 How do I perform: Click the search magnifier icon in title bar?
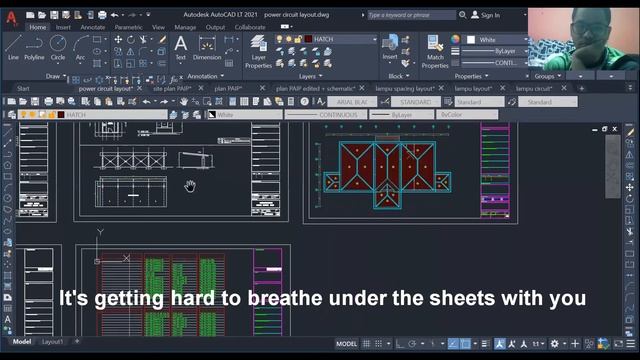point(462,15)
